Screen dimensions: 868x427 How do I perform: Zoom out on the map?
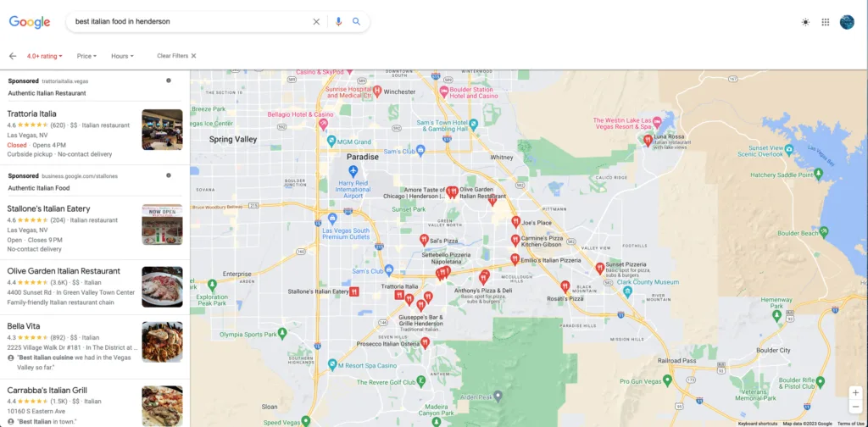856,407
